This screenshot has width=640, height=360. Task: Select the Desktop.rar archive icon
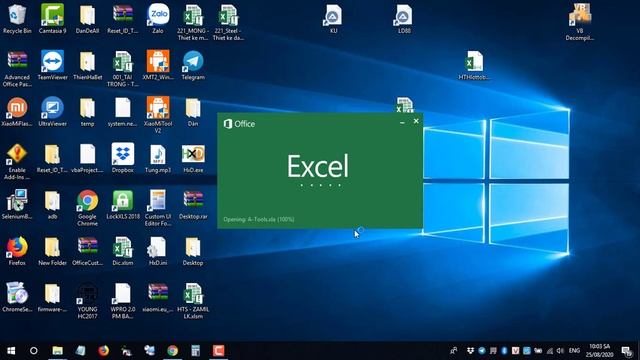[x=193, y=204]
